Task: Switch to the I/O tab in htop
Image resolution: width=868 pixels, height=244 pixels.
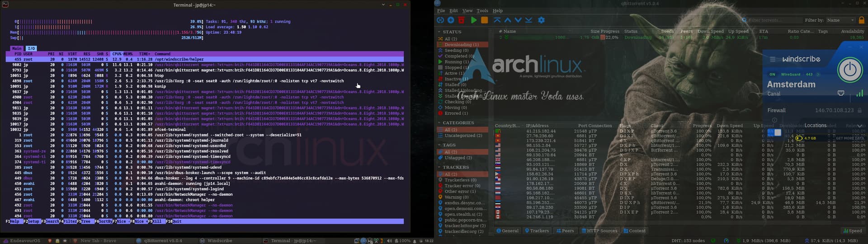Action: pos(31,48)
